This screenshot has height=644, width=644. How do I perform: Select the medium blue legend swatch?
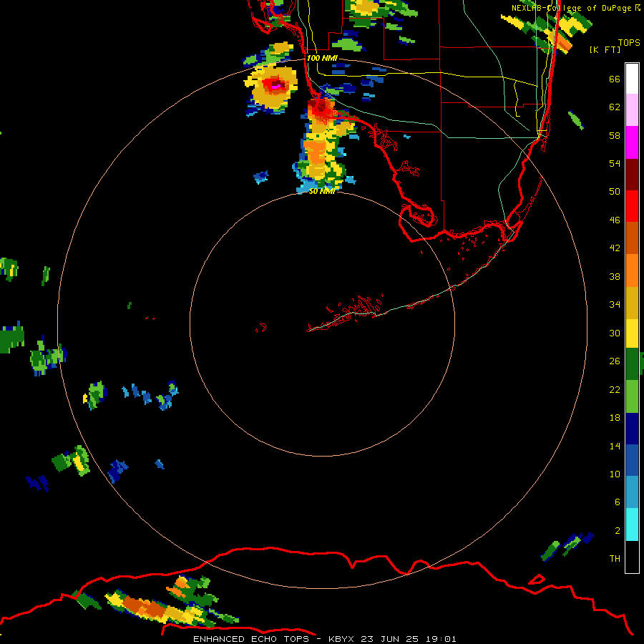tap(632, 461)
